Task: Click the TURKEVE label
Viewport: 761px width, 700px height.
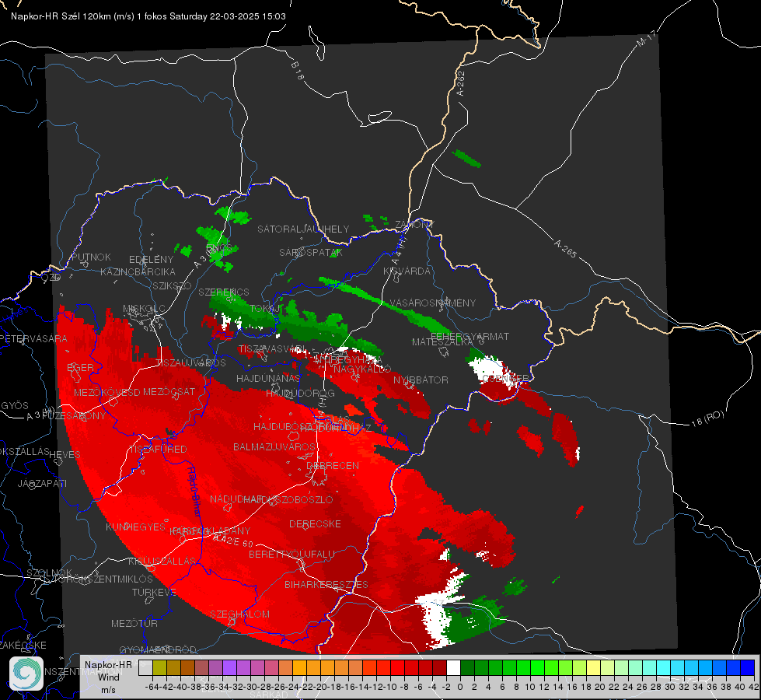Action: point(154,592)
